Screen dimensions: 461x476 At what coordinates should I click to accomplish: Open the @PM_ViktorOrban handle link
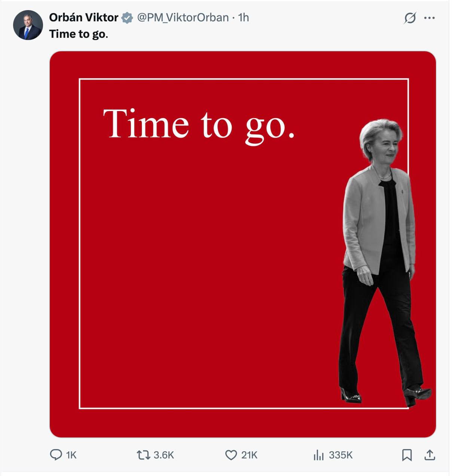pos(183,18)
